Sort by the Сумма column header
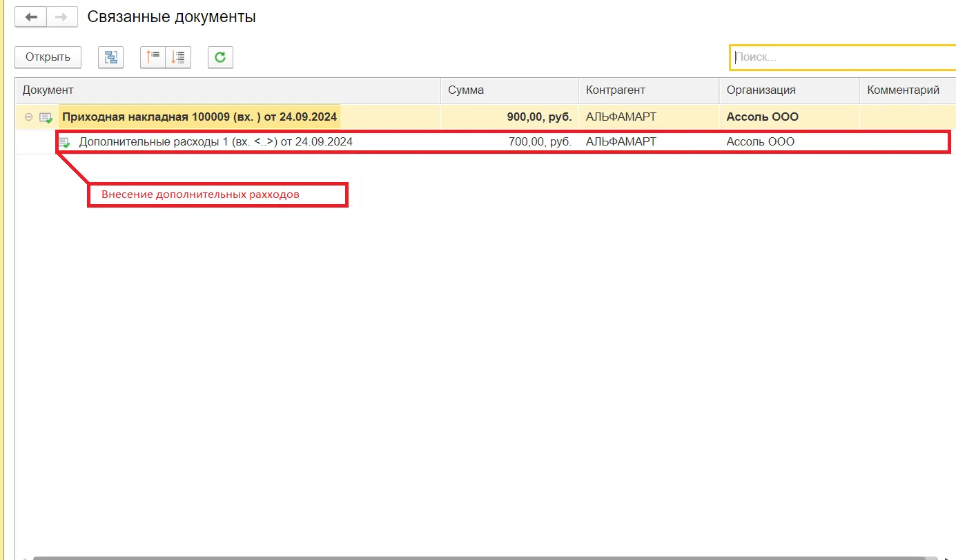Viewport: 956px width, 560px height. pos(509,90)
